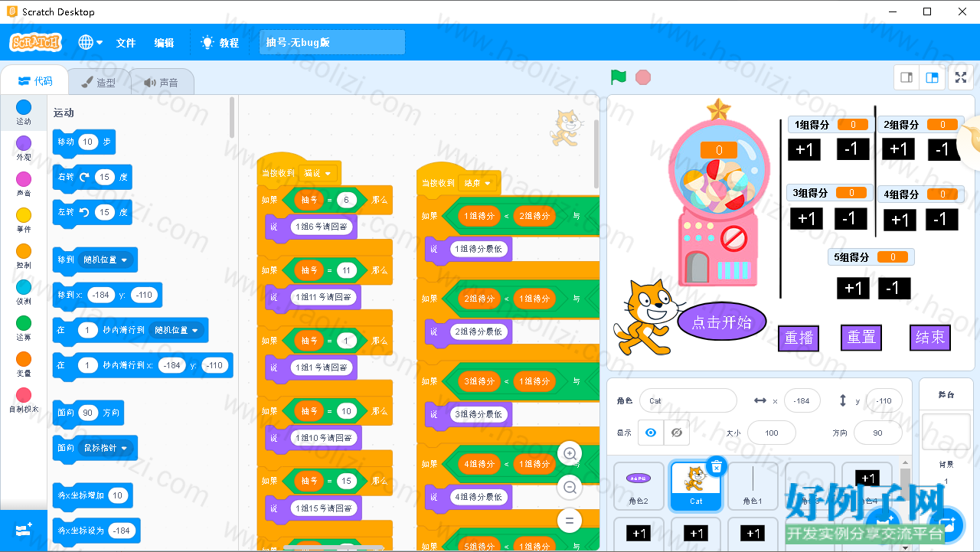
Task: Open 移到 随机位置 dropdown in palette
Action: pos(106,260)
